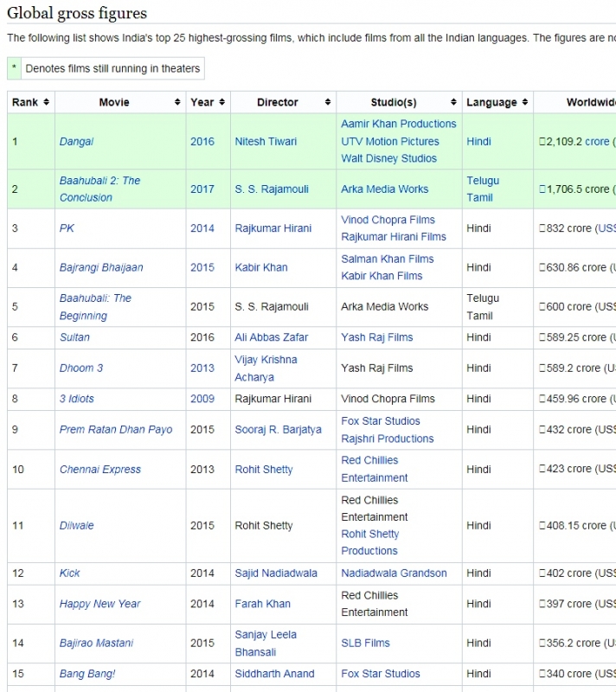
Task: Open Prem Ratan Dhan Payo link
Action: 116,429
